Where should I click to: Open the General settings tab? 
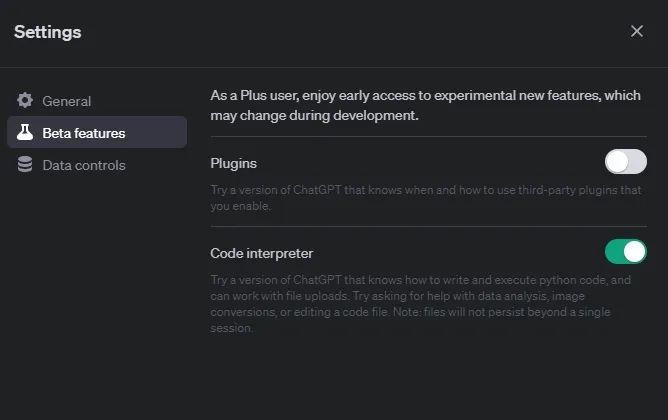[x=66, y=101]
